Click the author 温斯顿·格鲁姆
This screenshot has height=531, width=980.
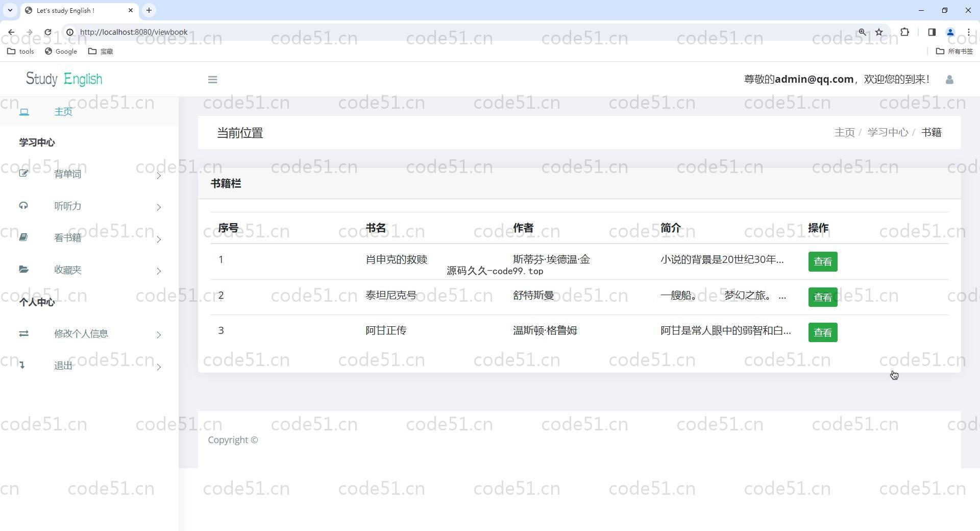click(545, 330)
